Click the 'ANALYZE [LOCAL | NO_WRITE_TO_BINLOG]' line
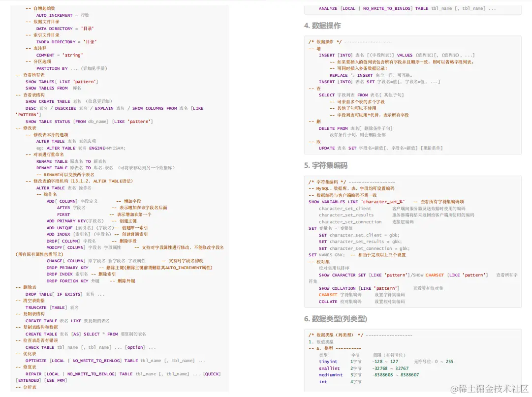Image resolution: width=532 pixels, height=397 pixels. [x=407, y=8]
